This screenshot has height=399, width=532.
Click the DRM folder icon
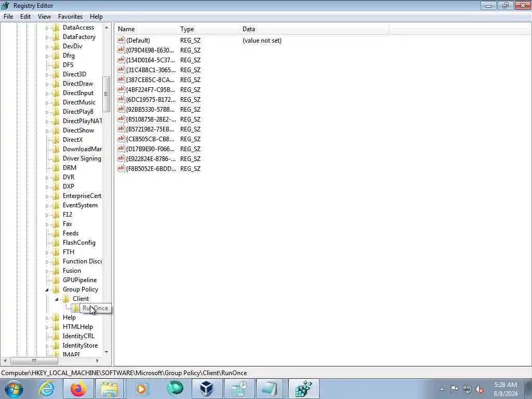pos(56,168)
